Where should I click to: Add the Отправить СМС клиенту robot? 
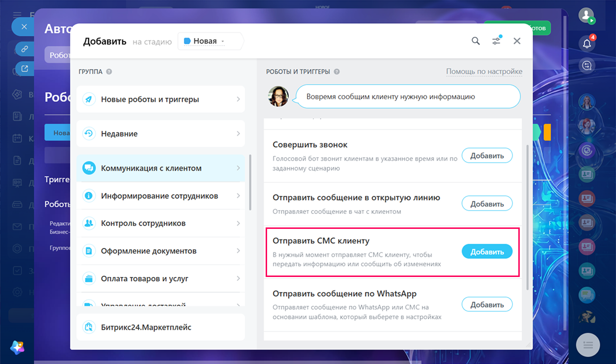487,251
